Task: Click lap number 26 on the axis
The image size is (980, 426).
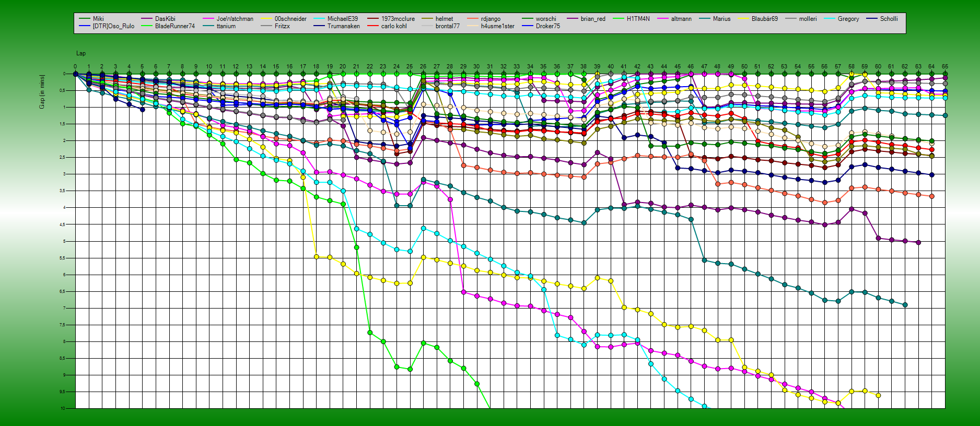Action: pos(423,67)
